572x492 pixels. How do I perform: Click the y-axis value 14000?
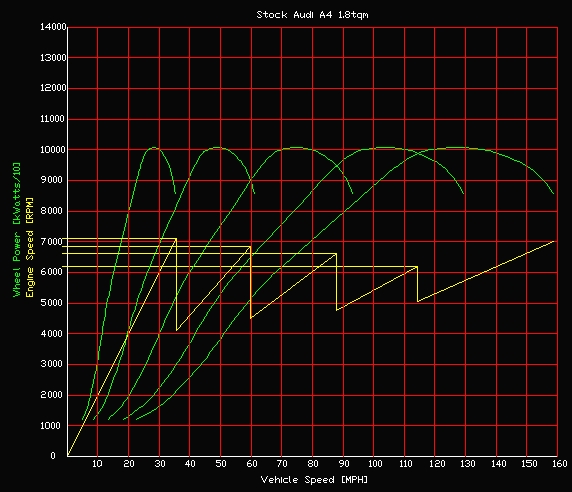[53, 27]
